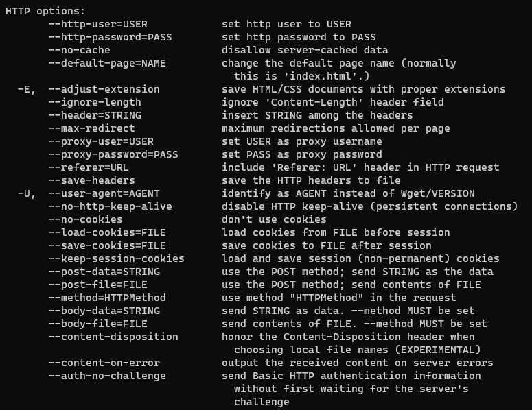Click the --referer=URL option text
532x410 pixels.
point(89,167)
